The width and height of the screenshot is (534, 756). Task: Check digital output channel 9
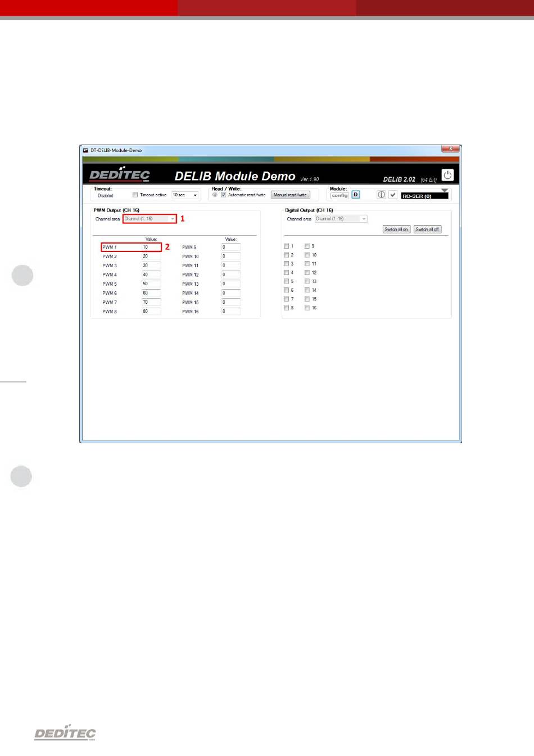pyautogui.click(x=307, y=246)
